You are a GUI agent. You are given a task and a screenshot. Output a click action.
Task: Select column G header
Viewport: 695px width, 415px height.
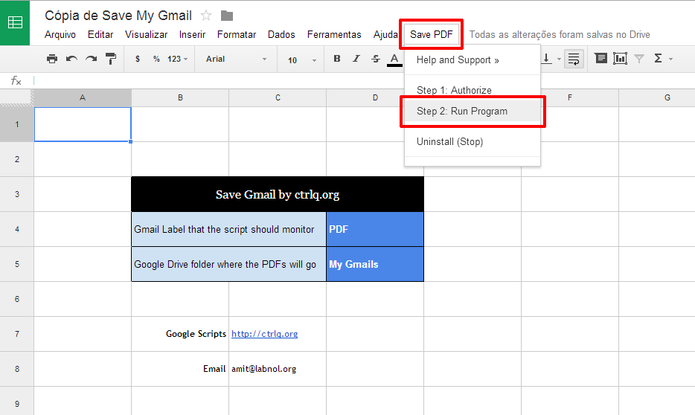(x=657, y=98)
